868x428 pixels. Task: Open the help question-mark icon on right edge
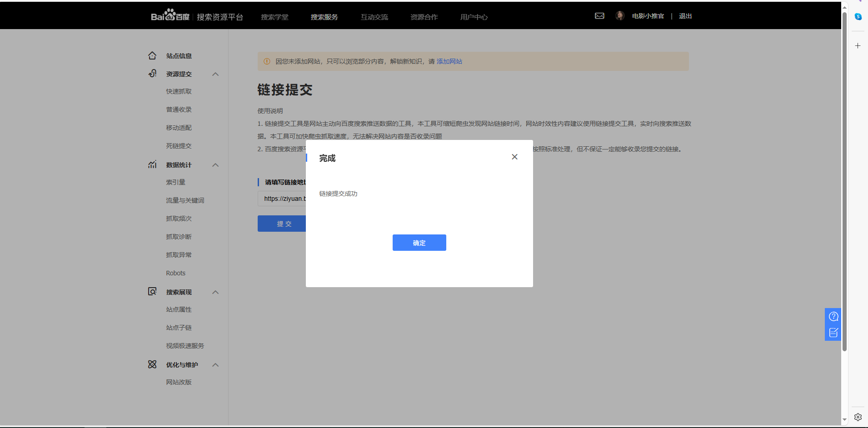click(x=833, y=316)
